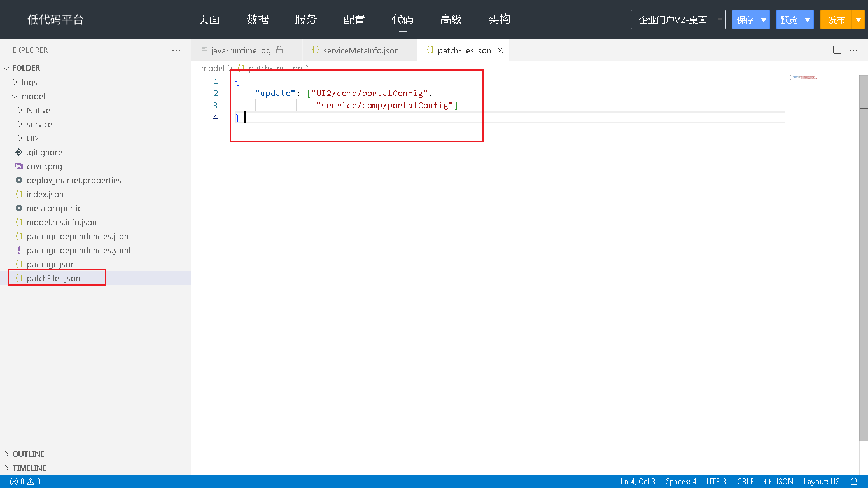This screenshot has height=488, width=868.
Task: Click line number 2 in gutter
Action: tap(216, 93)
